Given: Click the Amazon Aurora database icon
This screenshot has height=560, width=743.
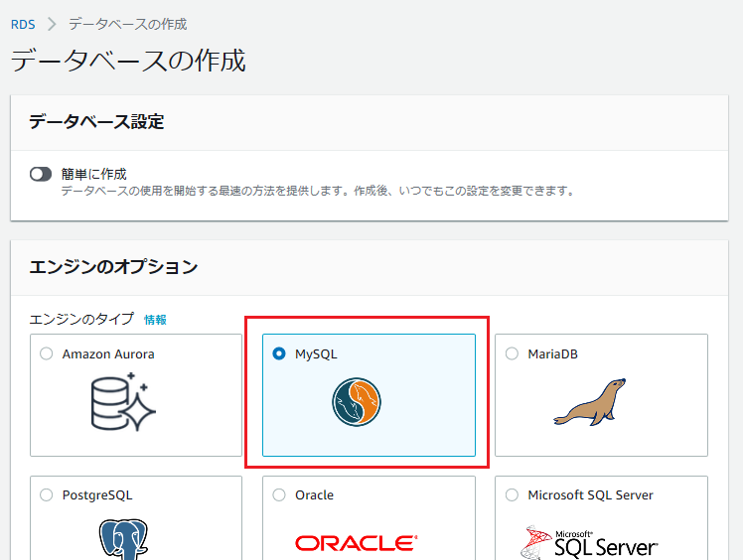Looking at the screenshot, I should (x=123, y=402).
